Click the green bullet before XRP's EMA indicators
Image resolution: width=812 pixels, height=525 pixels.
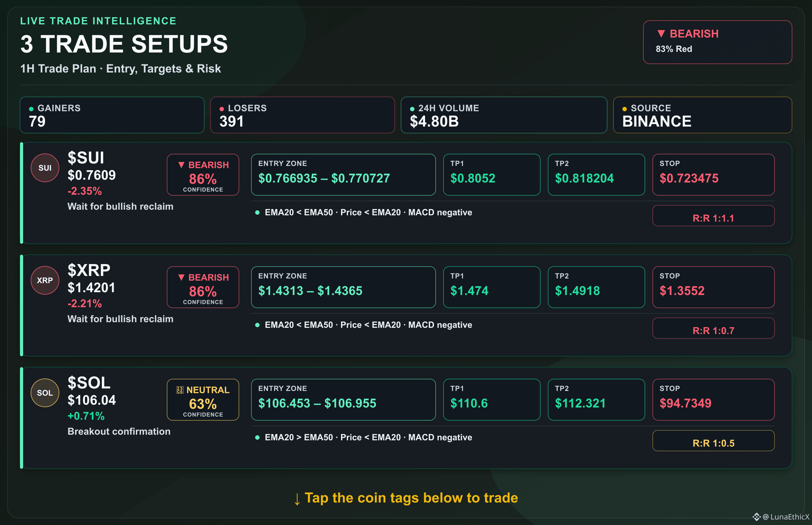point(257,325)
